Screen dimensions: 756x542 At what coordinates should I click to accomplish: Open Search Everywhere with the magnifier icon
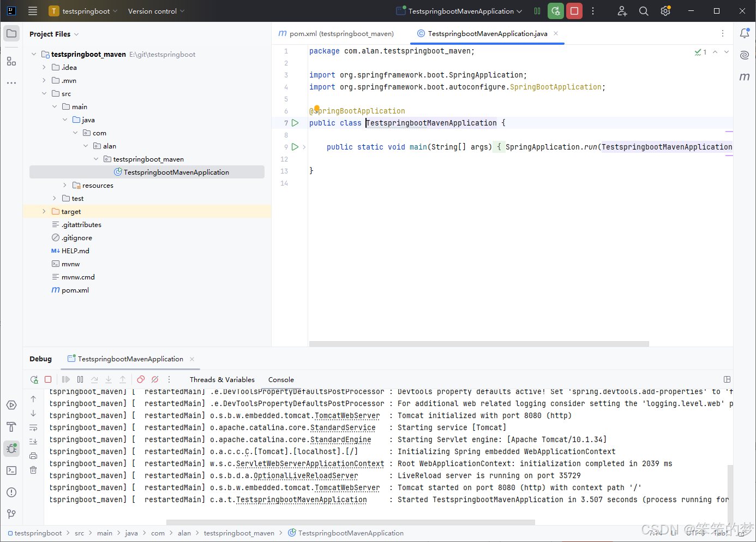[x=644, y=11]
